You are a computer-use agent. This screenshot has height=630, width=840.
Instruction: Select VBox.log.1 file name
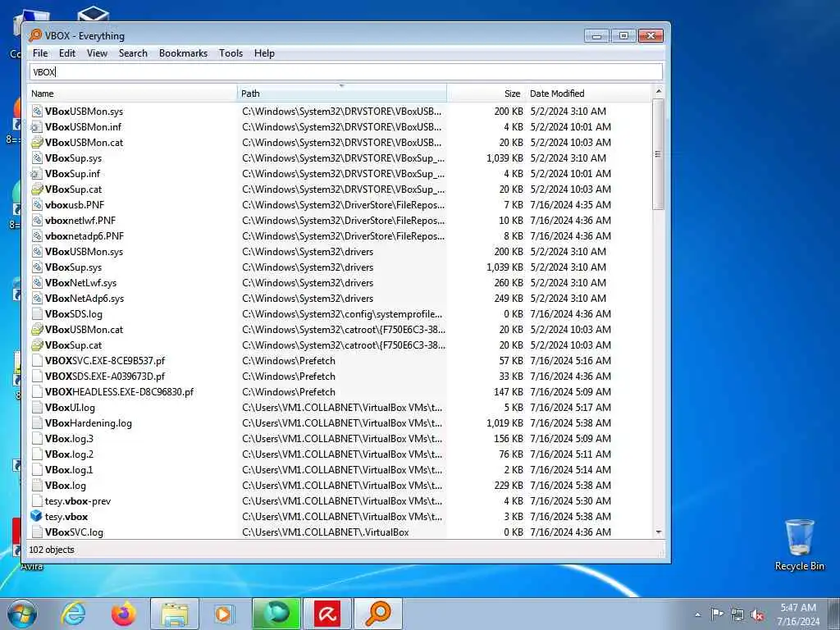tap(69, 470)
